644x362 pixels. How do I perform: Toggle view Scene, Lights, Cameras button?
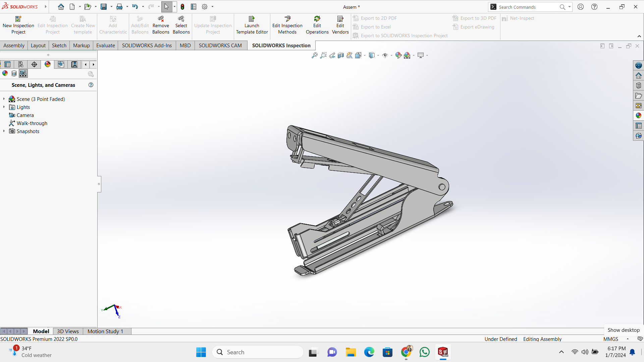click(x=23, y=73)
